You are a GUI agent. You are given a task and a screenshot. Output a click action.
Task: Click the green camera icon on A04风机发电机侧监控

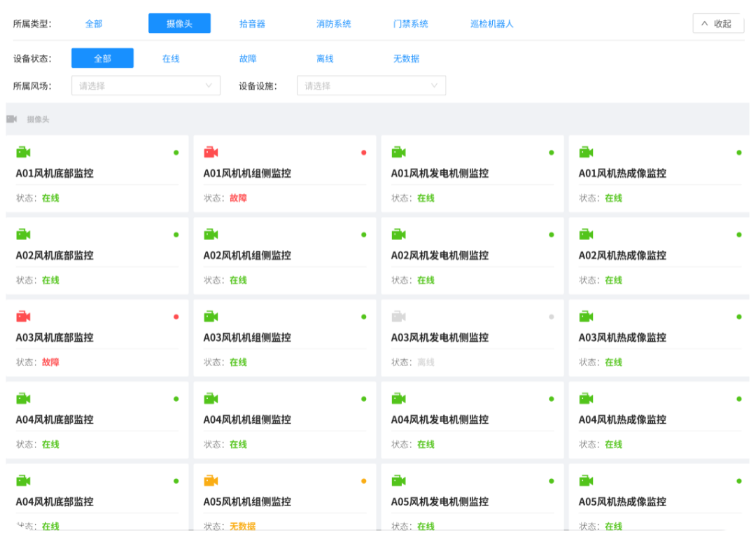[398, 398]
